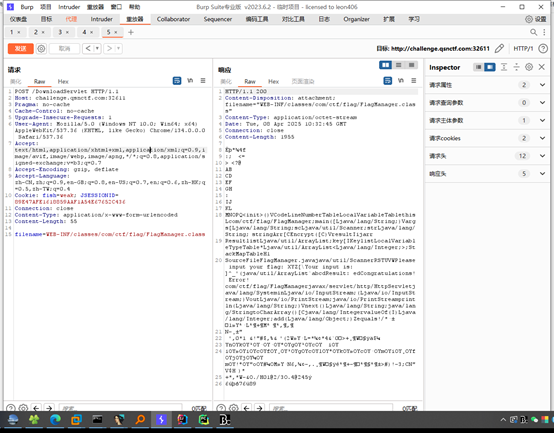
Task: Toggle request word wrap icon
Action: (x=177, y=81)
